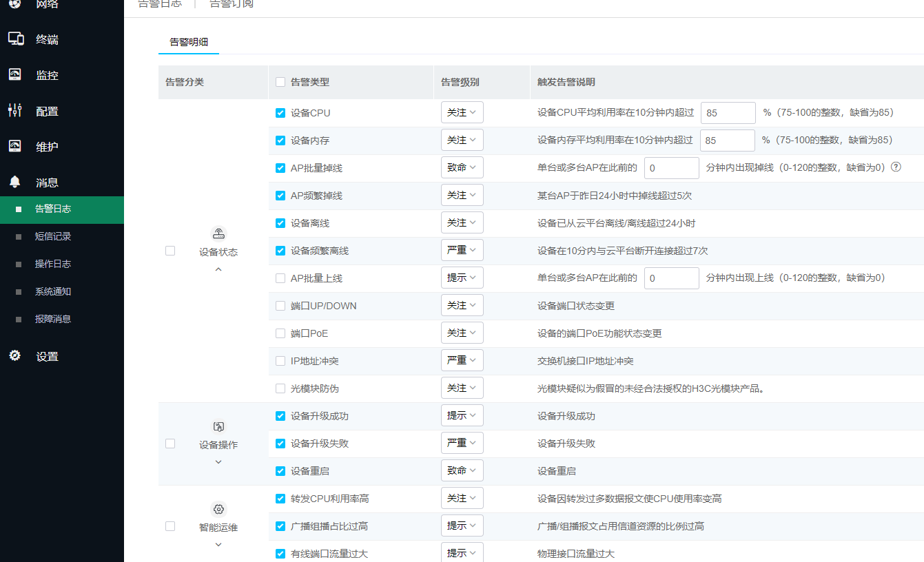Click the 设备内存 threshold input field
The width and height of the screenshot is (924, 562).
point(727,140)
